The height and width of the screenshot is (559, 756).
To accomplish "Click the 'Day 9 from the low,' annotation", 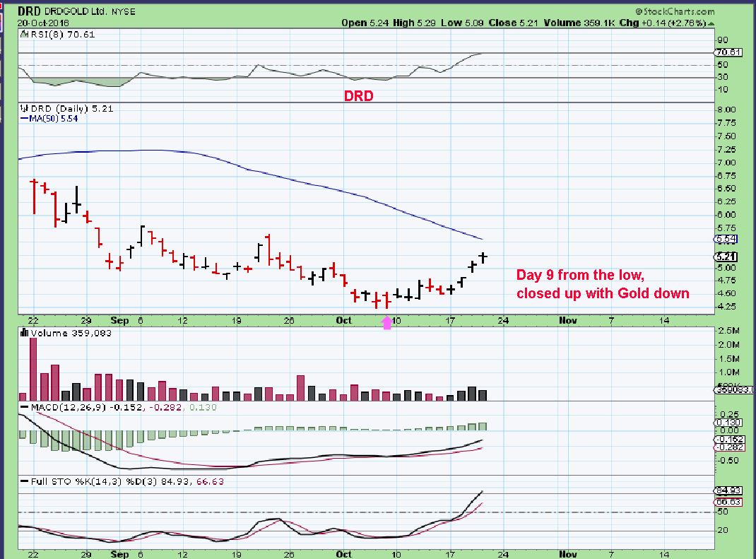I will [x=580, y=276].
